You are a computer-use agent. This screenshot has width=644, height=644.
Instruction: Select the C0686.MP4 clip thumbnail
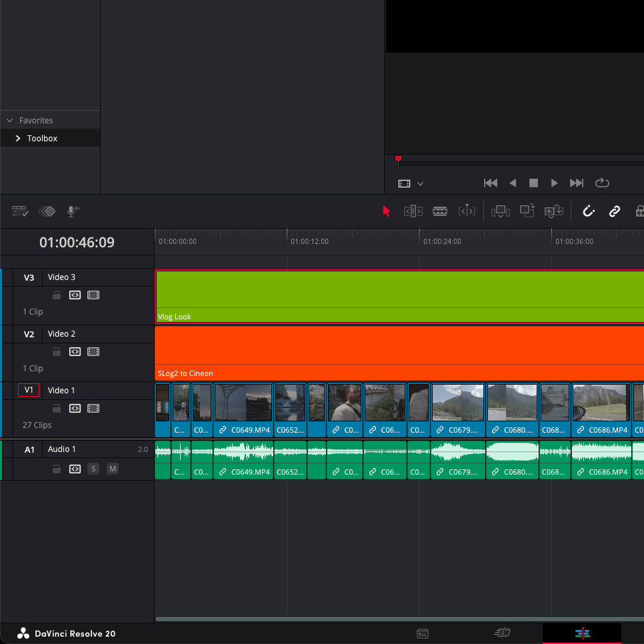click(x=601, y=402)
